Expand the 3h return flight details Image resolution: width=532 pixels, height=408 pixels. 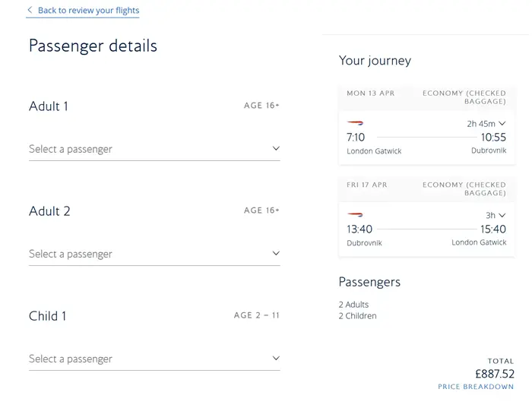click(x=496, y=215)
